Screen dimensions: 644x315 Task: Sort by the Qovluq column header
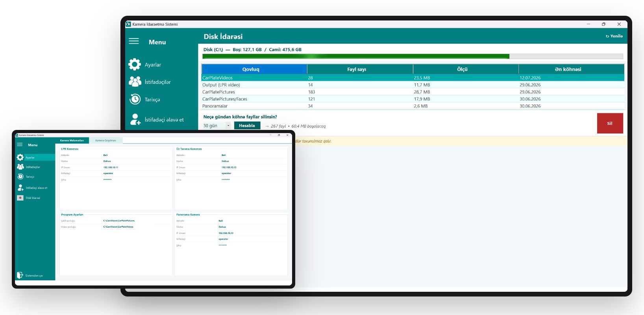click(254, 69)
